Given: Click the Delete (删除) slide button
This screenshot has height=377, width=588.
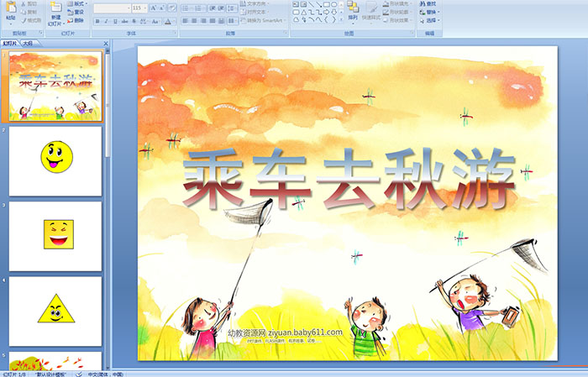Looking at the screenshot, I should pyautogui.click(x=76, y=20).
